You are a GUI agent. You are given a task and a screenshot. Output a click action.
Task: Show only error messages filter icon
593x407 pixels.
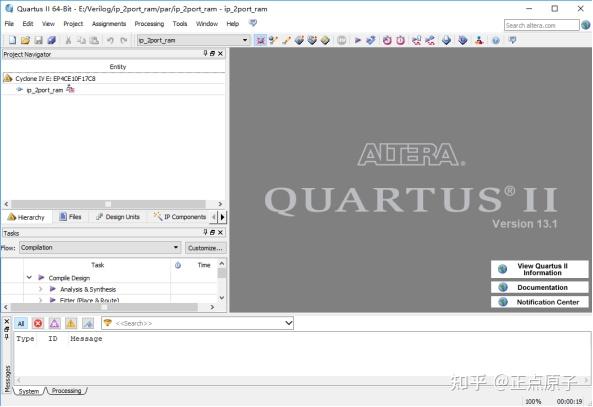[x=38, y=323]
